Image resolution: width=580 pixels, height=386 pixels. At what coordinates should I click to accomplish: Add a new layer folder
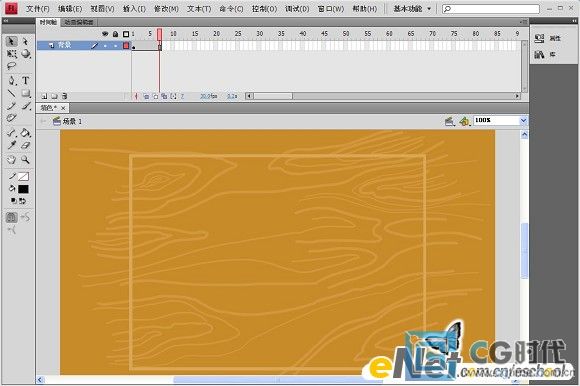(54, 96)
